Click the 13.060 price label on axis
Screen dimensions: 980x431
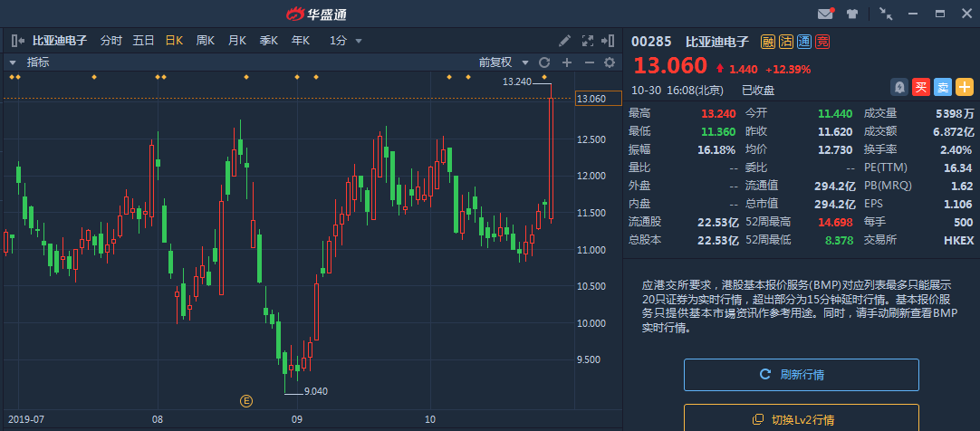pos(598,99)
